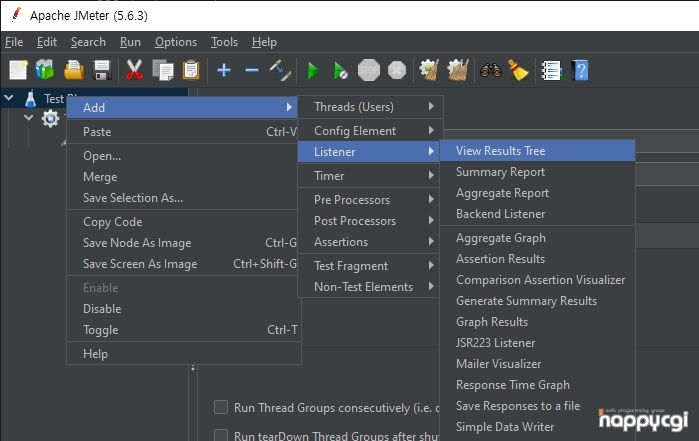
Task: Click the Clear All results icon
Action: (458, 70)
